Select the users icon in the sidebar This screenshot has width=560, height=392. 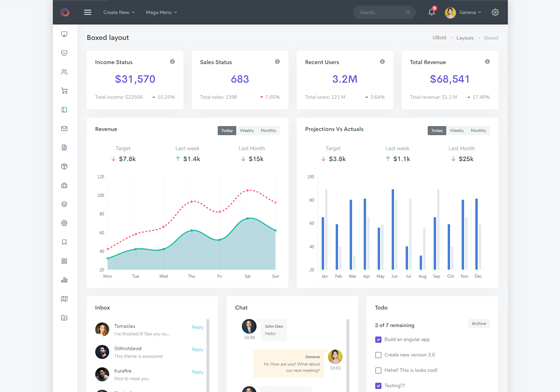pos(64,72)
